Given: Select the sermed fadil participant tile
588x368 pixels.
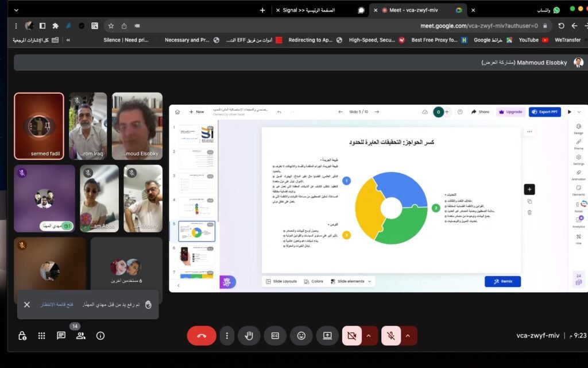Looking at the screenshot, I should (x=39, y=126).
